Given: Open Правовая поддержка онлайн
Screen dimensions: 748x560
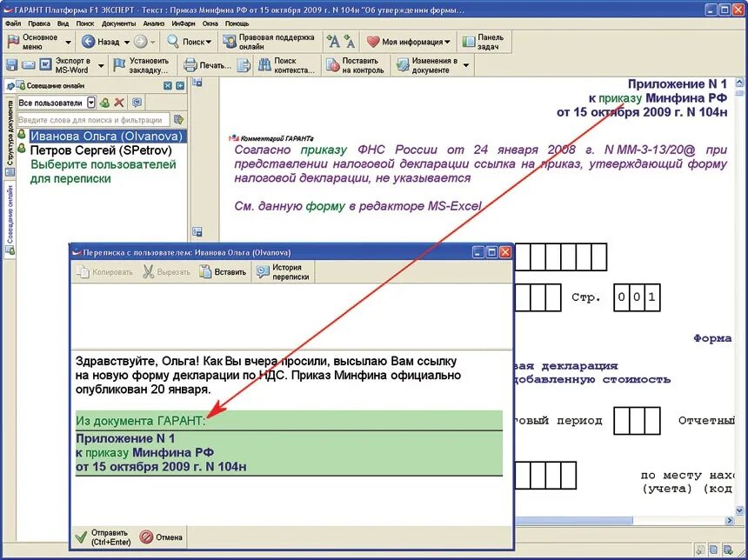Looking at the screenshot, I should [x=269, y=42].
